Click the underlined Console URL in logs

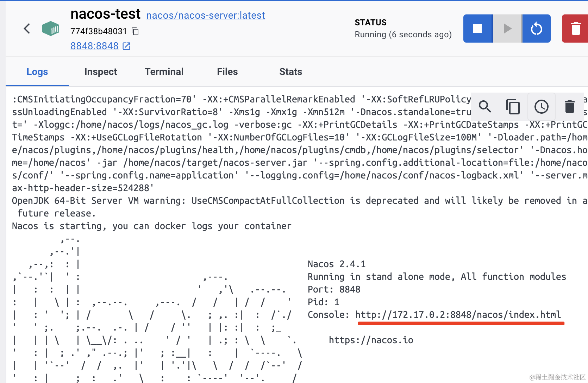point(458,315)
